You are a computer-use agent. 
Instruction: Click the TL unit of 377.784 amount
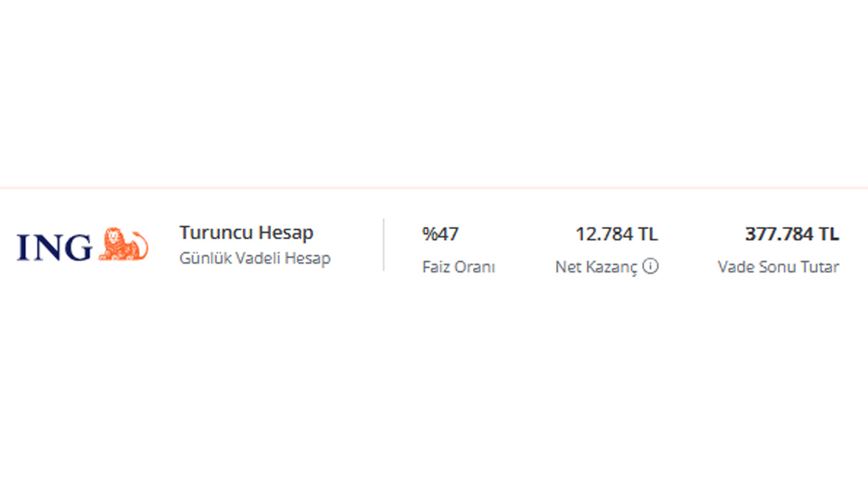829,235
